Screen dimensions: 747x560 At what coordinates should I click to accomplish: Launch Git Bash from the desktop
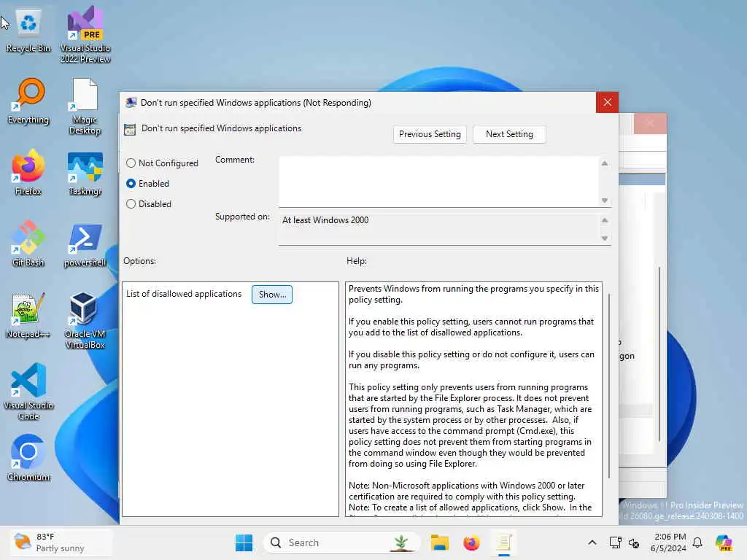point(28,244)
